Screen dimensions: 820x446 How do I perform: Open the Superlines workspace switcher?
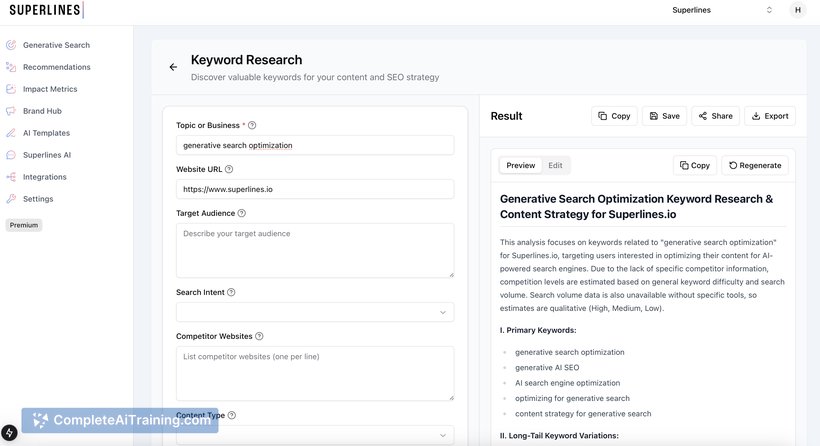tap(722, 10)
